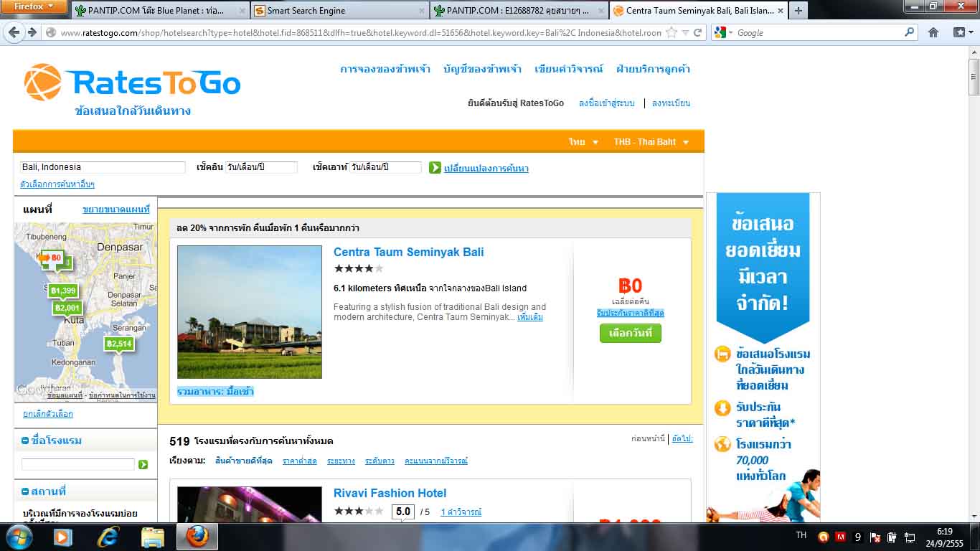The width and height of the screenshot is (980, 551).
Task: Go back with the browser Back arrow
Action: tap(14, 32)
